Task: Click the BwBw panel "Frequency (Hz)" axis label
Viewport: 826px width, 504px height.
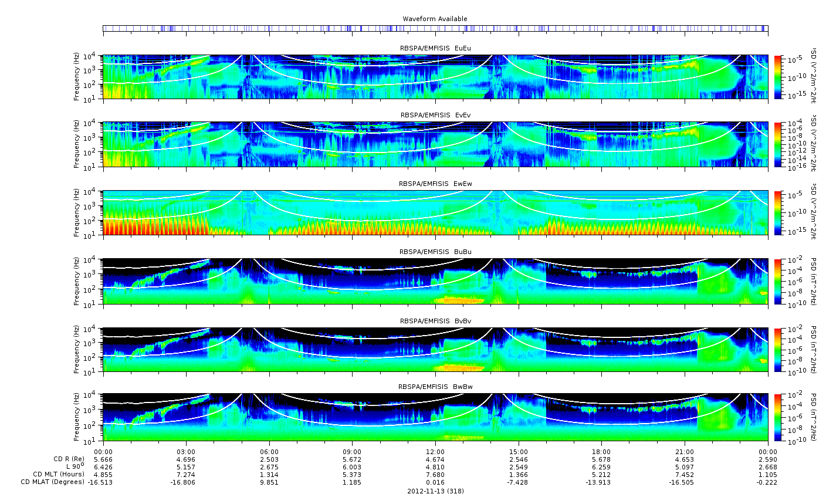Action: [x=77, y=417]
